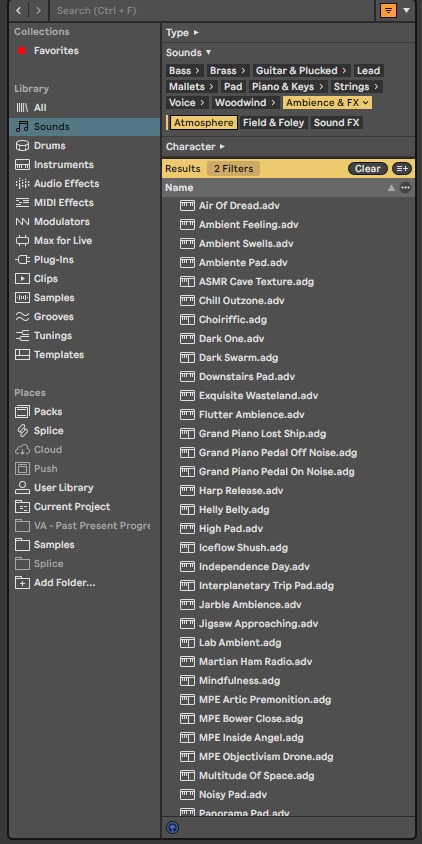The height and width of the screenshot is (844, 422).
Task: Toggle the Field & Foley sub-tag
Action: coord(274,123)
